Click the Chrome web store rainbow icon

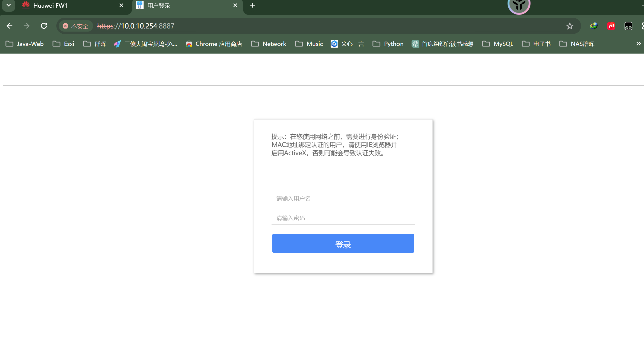[x=189, y=44]
